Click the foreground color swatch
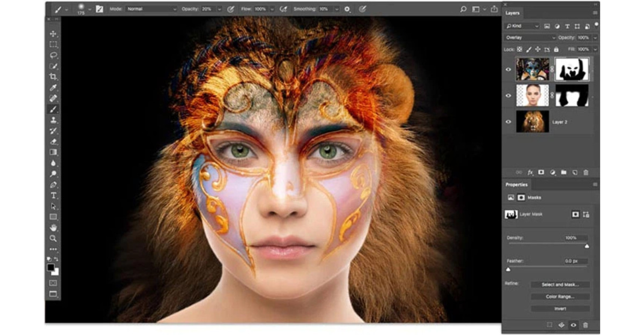Screen dimensions: 644x335 (51, 267)
